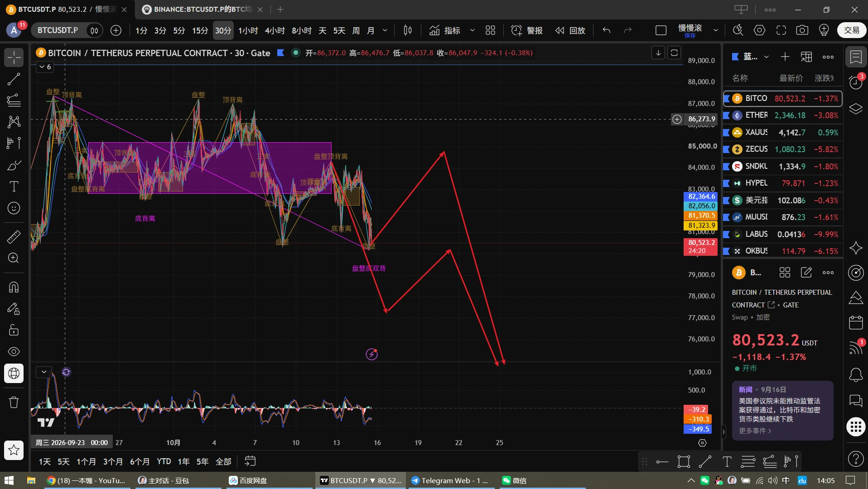Image resolution: width=868 pixels, height=489 pixels.
Task: Collapse the indicator legend showing 6
Action: pyautogui.click(x=45, y=67)
